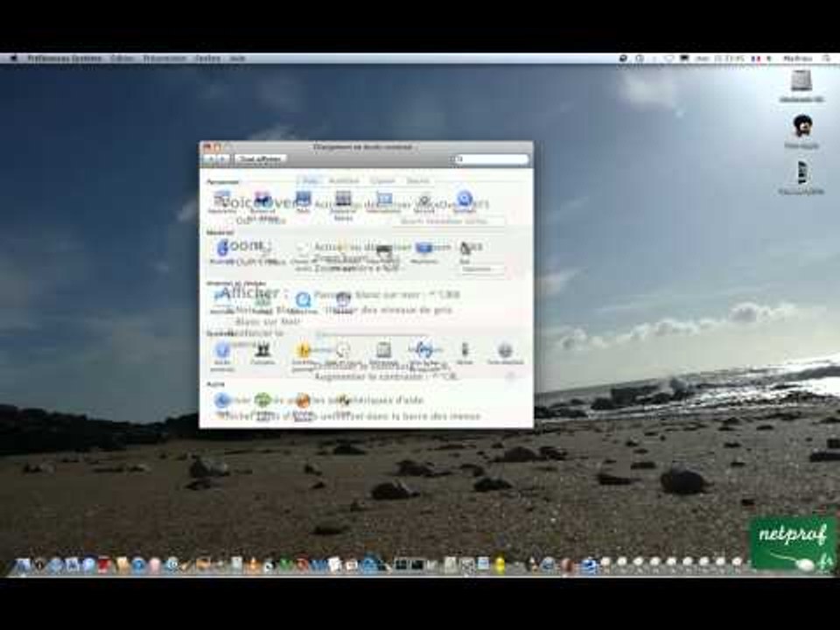Open the Apple menu
The image size is (840, 630).
pos(15,58)
